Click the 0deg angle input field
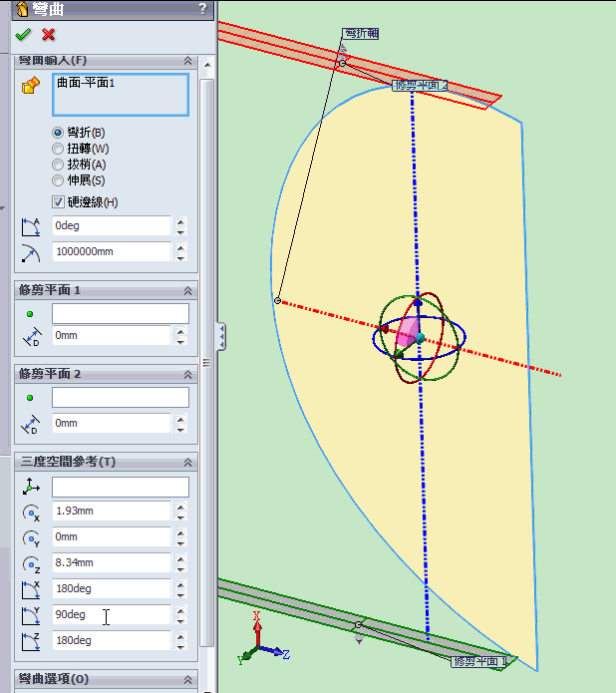The height and width of the screenshot is (693, 616). pos(112,226)
